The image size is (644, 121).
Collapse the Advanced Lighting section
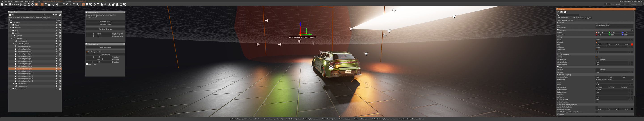pyautogui.click(x=558, y=75)
